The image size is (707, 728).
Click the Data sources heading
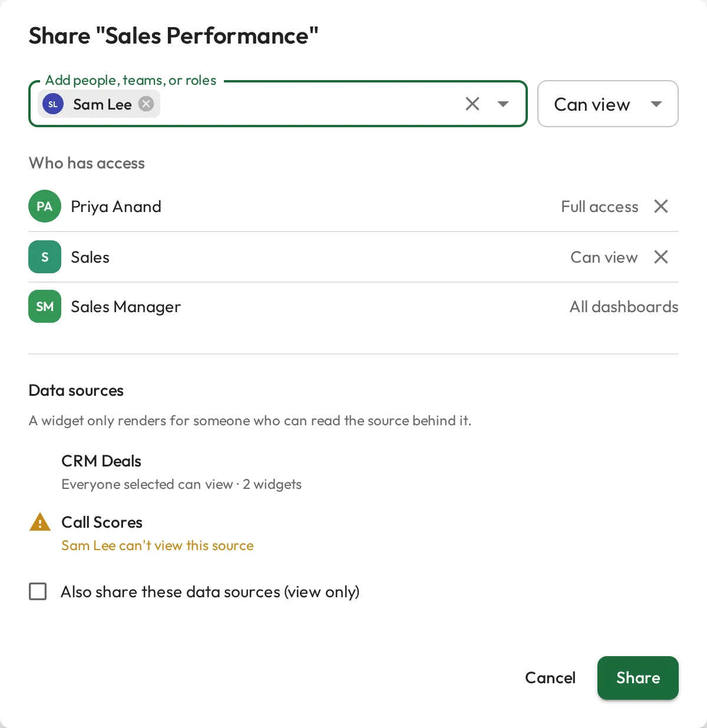click(x=76, y=391)
